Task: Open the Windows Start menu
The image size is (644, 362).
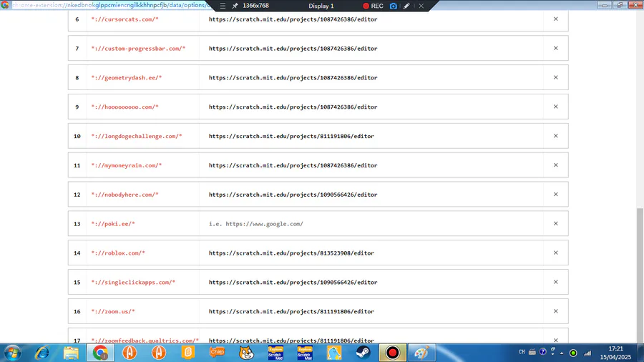Action: click(x=12, y=353)
